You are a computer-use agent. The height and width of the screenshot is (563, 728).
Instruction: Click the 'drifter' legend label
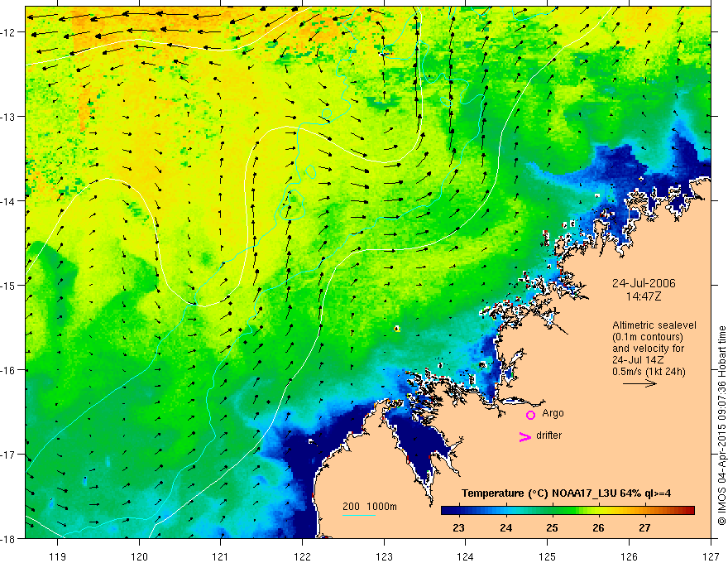point(548,435)
